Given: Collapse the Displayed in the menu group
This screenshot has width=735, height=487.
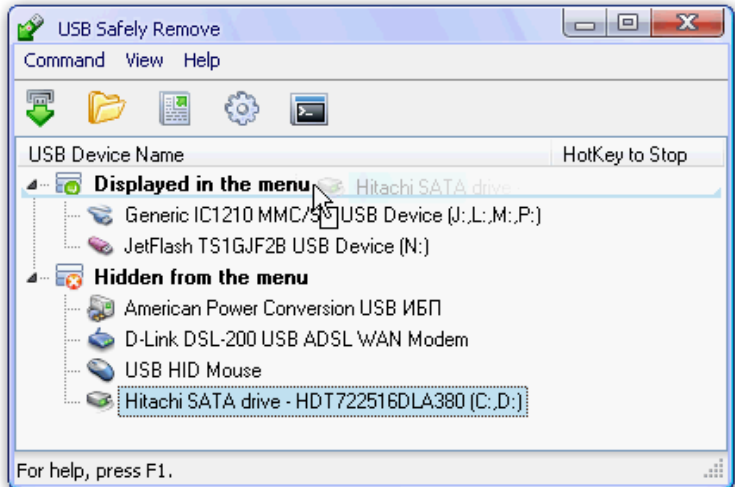Looking at the screenshot, I should click(32, 185).
